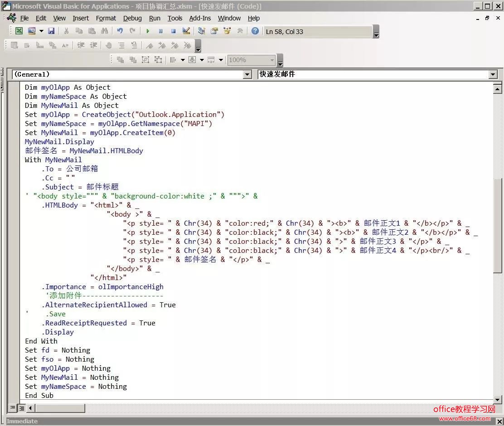This screenshot has width=504, height=426.
Task: Click the View Microsoft Excel icon
Action: 19,31
